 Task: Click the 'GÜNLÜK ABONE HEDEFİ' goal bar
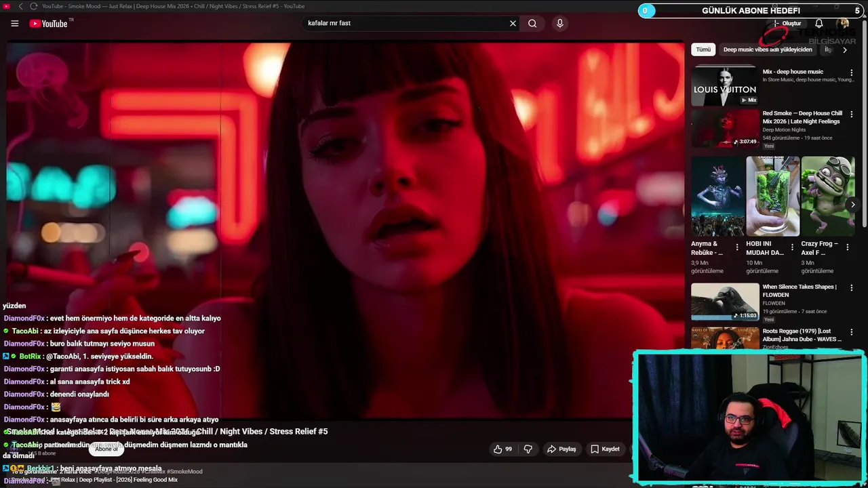751,11
